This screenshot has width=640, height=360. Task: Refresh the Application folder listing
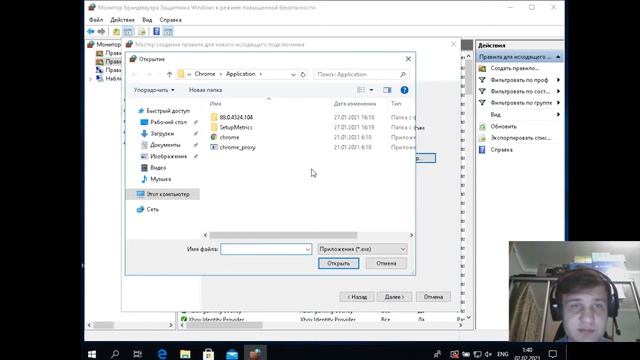tap(303, 74)
